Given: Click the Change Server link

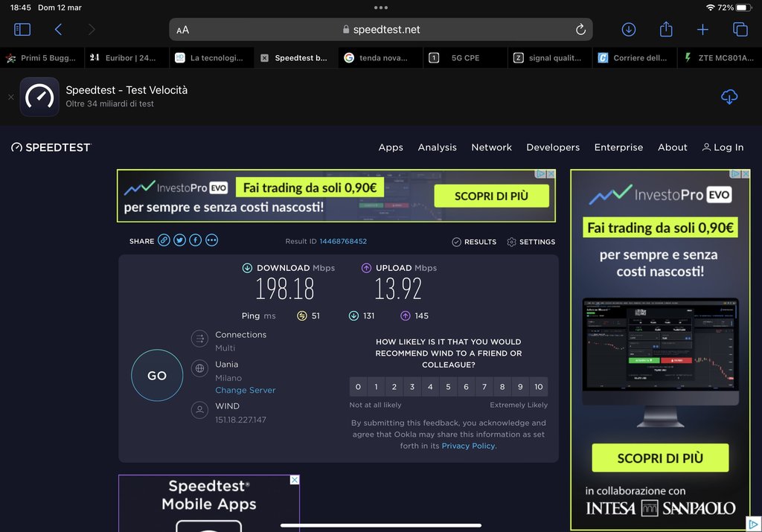Looking at the screenshot, I should tap(246, 390).
